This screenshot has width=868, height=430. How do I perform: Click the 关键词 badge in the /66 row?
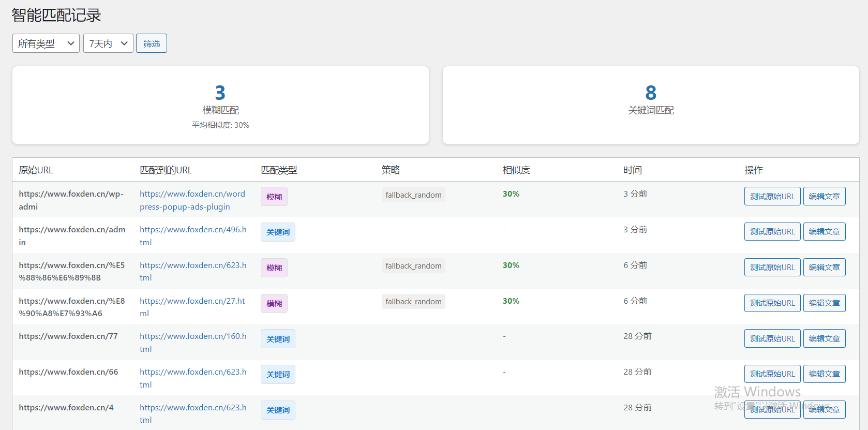pyautogui.click(x=278, y=374)
